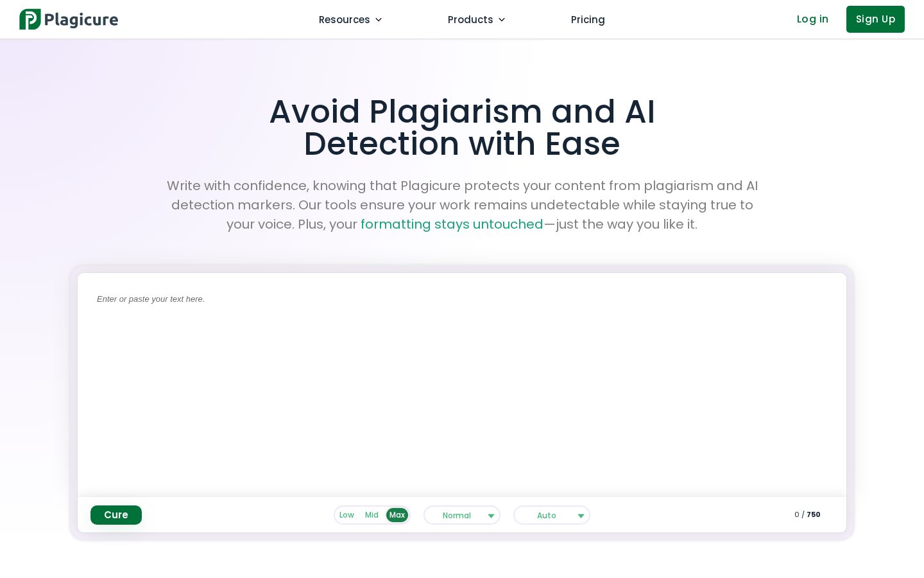This screenshot has width=924, height=578.
Task: Click the Log in link
Action: [x=812, y=19]
